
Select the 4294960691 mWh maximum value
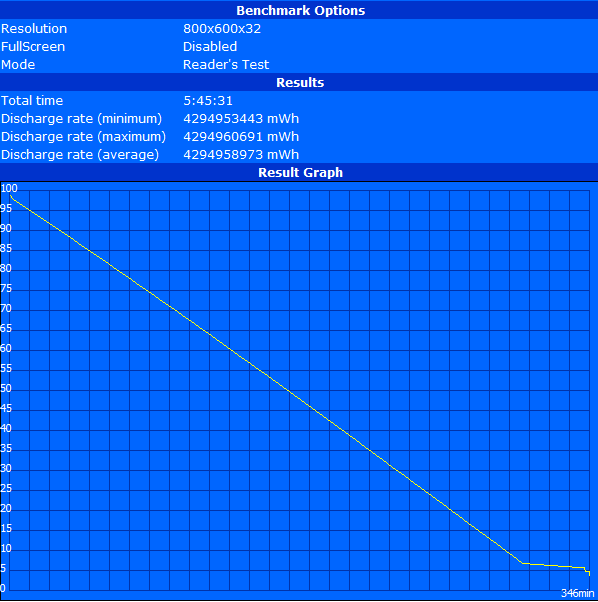[x=241, y=137]
